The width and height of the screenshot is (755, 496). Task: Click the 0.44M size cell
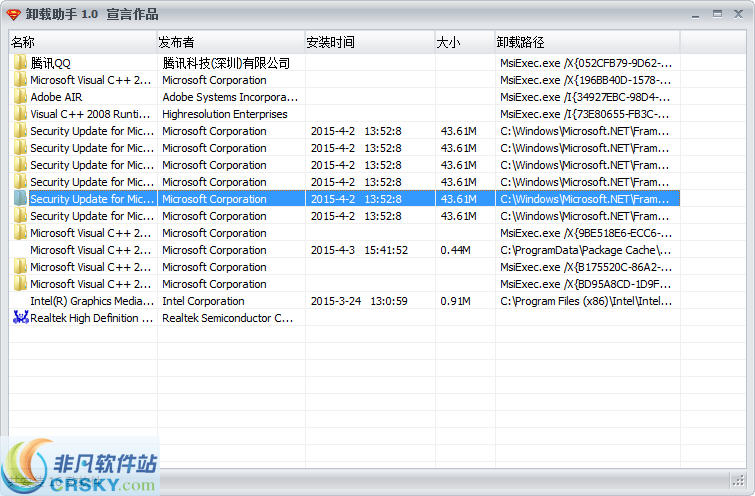click(455, 250)
